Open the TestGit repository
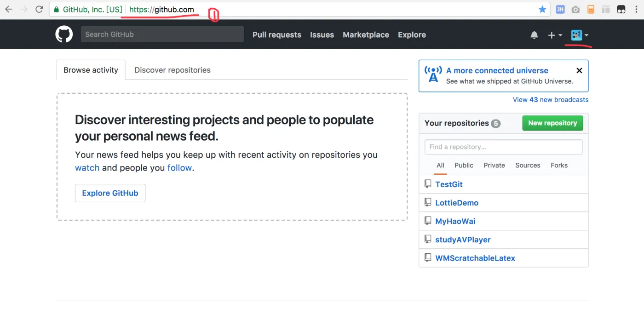This screenshot has width=644, height=314. point(449,184)
